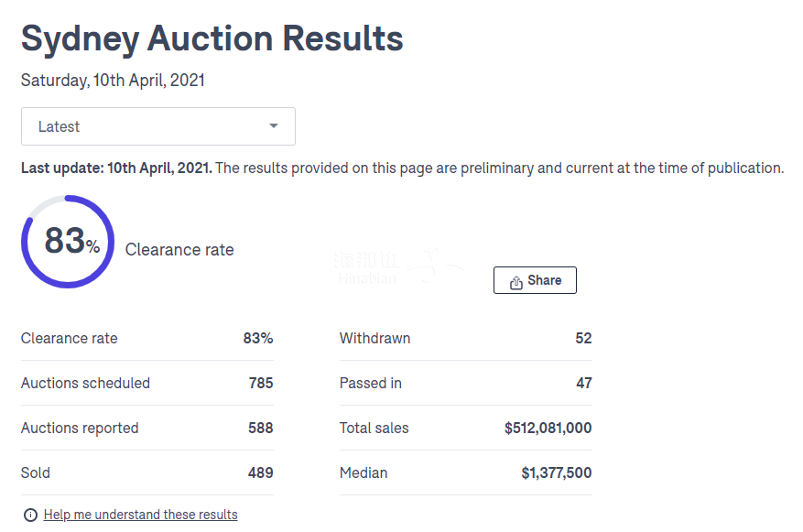Screen dimensions: 803x532
Task: Click the Total sales amount $512,081,000
Action: click(548, 428)
